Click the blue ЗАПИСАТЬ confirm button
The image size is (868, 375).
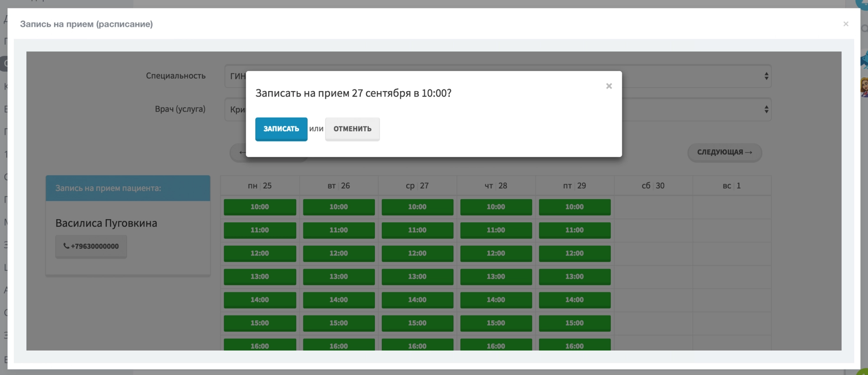pyautogui.click(x=281, y=129)
